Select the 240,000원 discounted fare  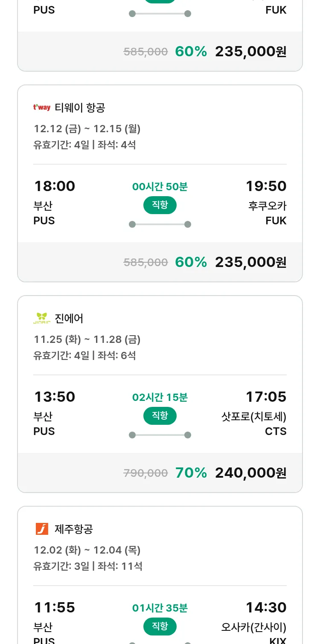[x=250, y=473]
